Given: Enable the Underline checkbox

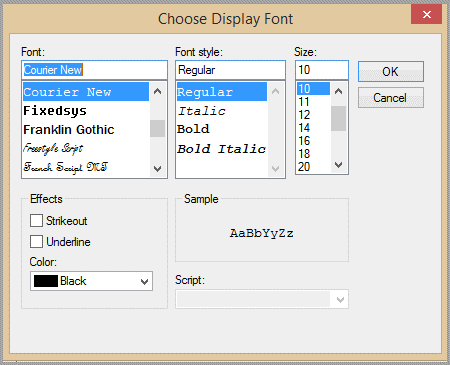Looking at the screenshot, I should point(36,242).
